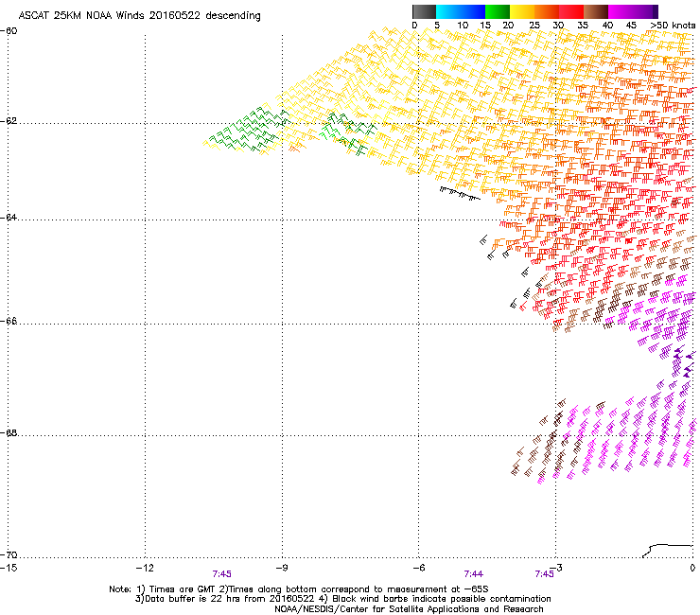Click the legend value '15' under the color bar
The height and width of the screenshot is (615, 700).
[485, 26]
